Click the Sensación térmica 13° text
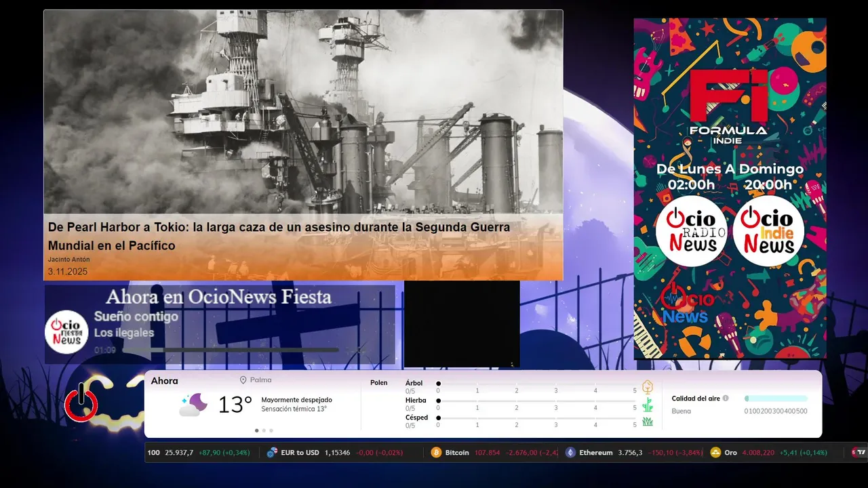 click(x=294, y=409)
